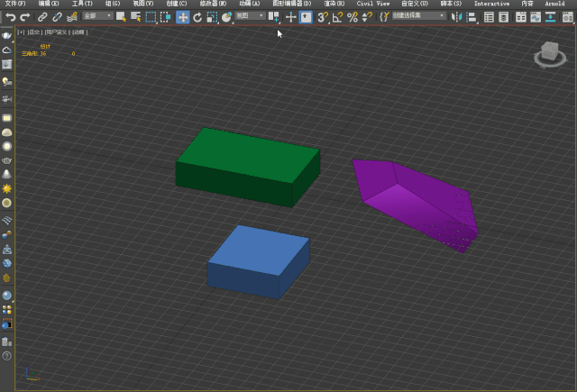The image size is (577, 392).
Task: Open the Interactive menu
Action: coord(491,4)
